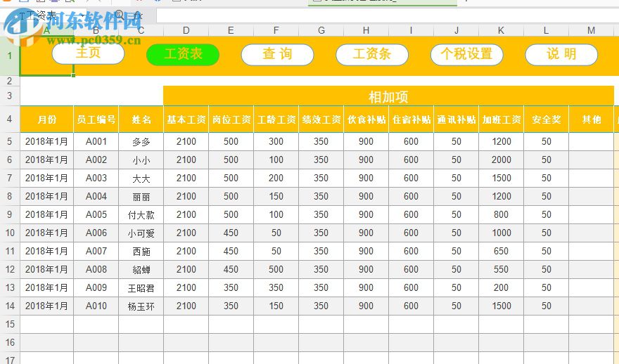Click the name cell 貂蝉
Image resolution: width=619 pixels, height=364 pixels.
[x=141, y=269]
